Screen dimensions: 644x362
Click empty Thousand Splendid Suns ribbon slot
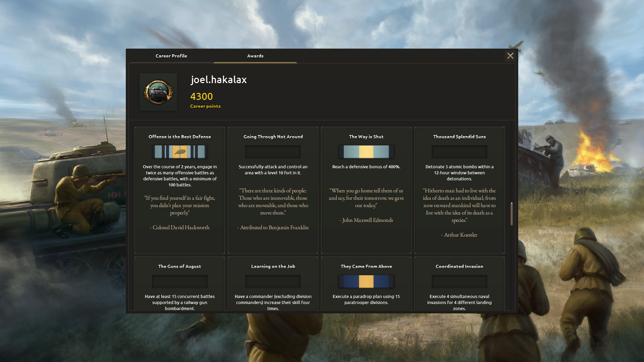pos(460,152)
